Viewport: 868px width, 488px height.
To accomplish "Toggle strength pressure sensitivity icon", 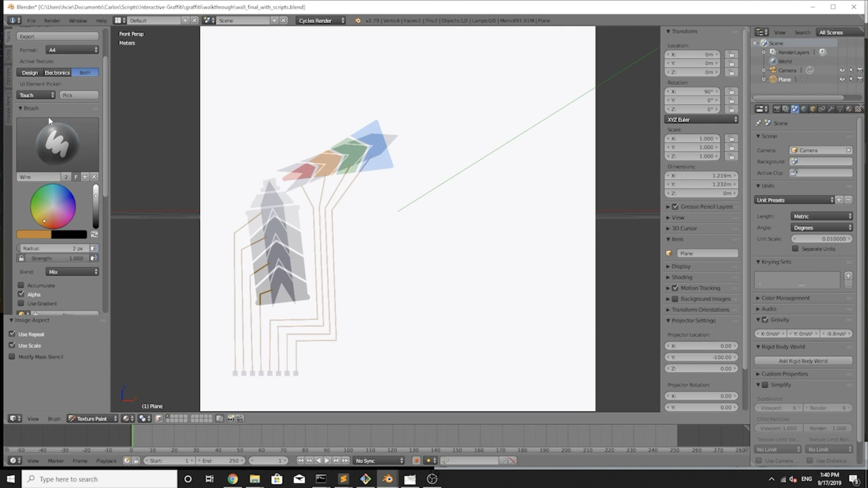I will click(94, 258).
